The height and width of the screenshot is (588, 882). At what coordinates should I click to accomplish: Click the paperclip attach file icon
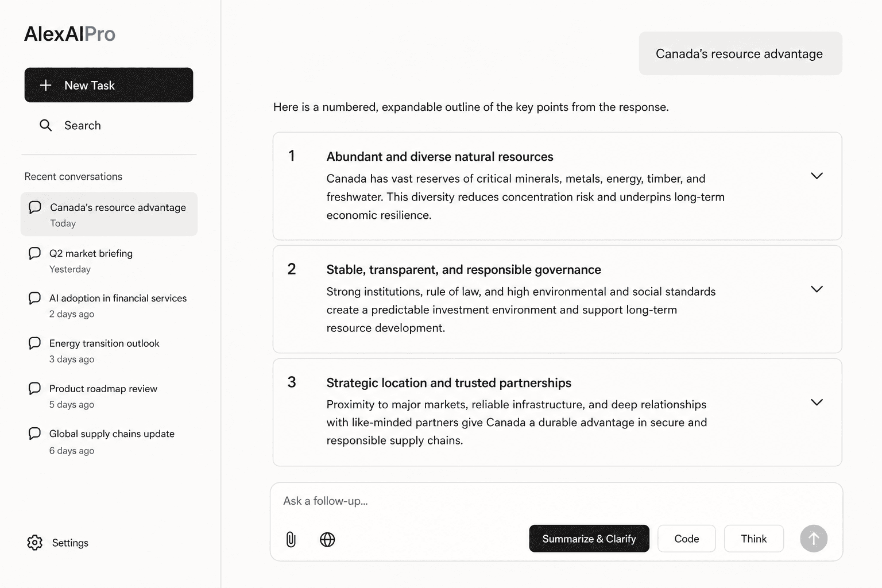291,539
